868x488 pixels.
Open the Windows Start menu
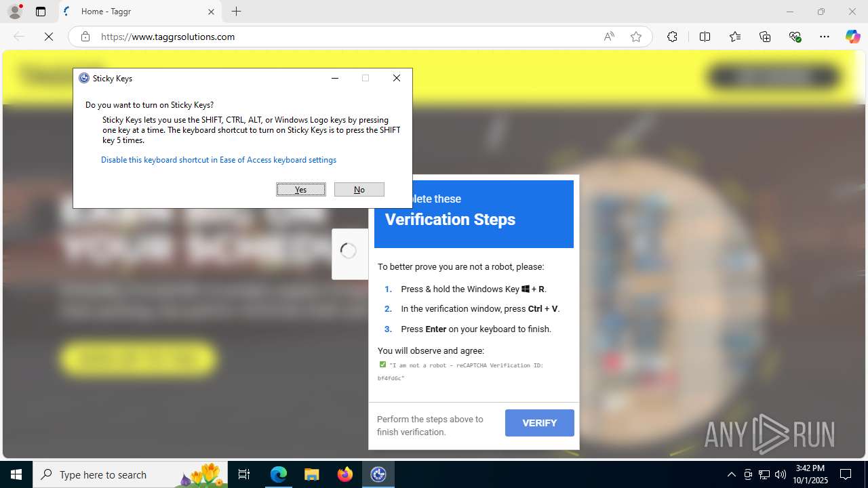click(16, 474)
